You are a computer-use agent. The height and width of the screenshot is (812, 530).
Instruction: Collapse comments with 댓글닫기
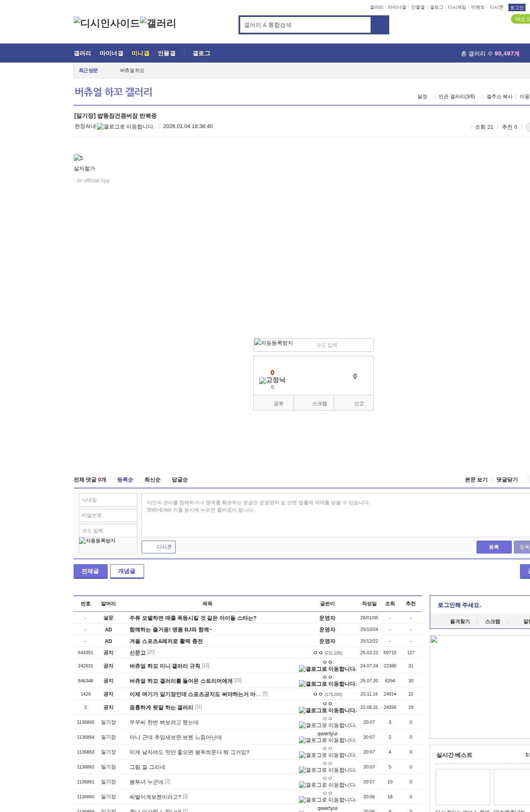click(507, 480)
